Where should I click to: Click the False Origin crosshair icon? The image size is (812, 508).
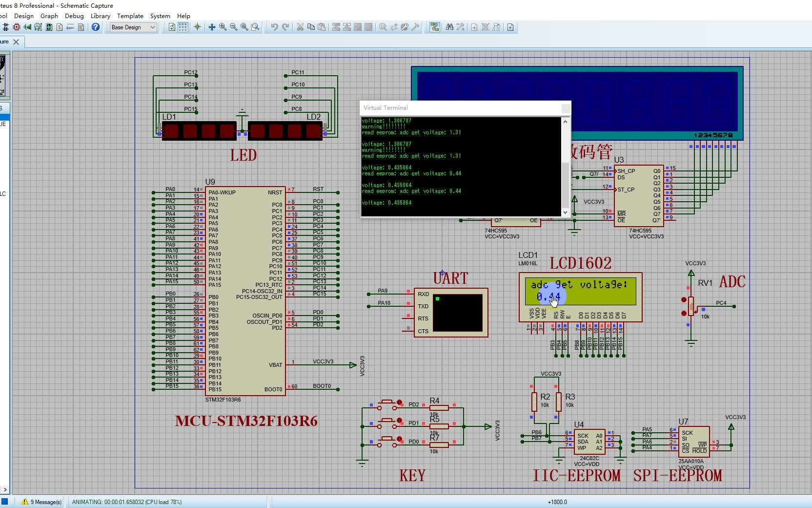tap(197, 27)
